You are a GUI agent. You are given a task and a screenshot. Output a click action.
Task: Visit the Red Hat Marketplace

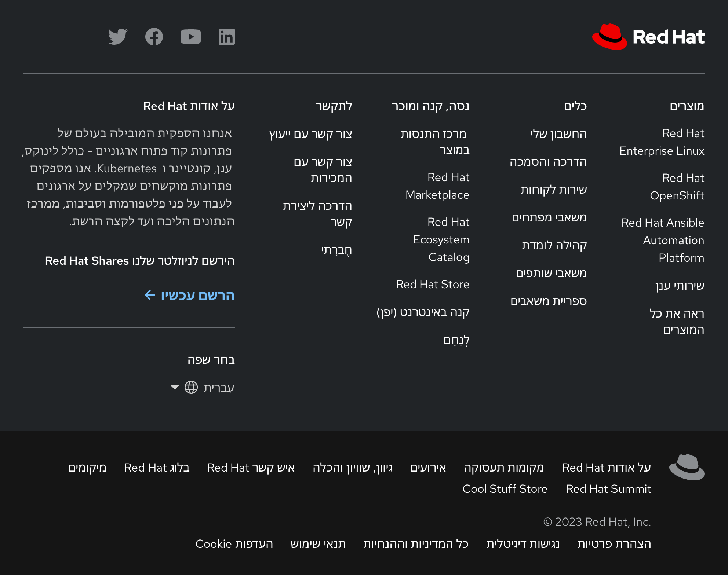pyautogui.click(x=437, y=186)
